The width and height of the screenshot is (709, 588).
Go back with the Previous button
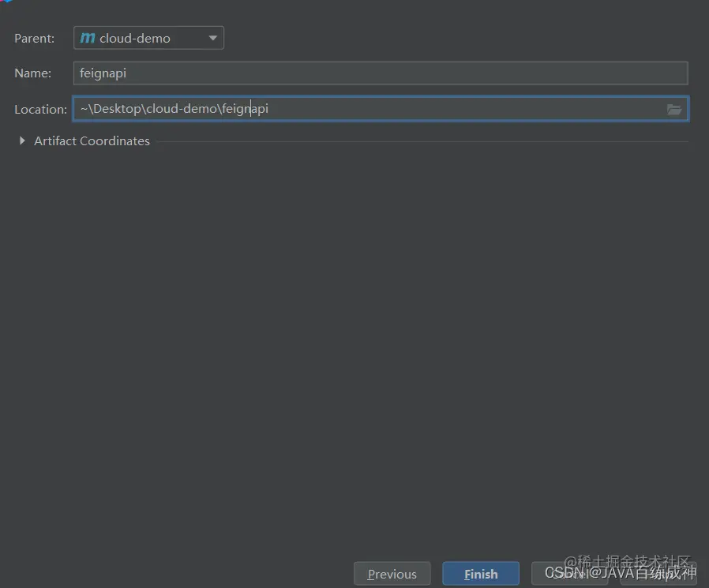pyautogui.click(x=392, y=574)
